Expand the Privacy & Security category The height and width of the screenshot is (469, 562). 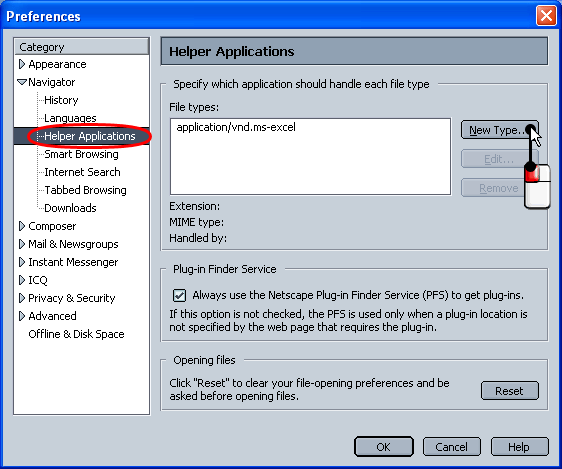point(22,298)
